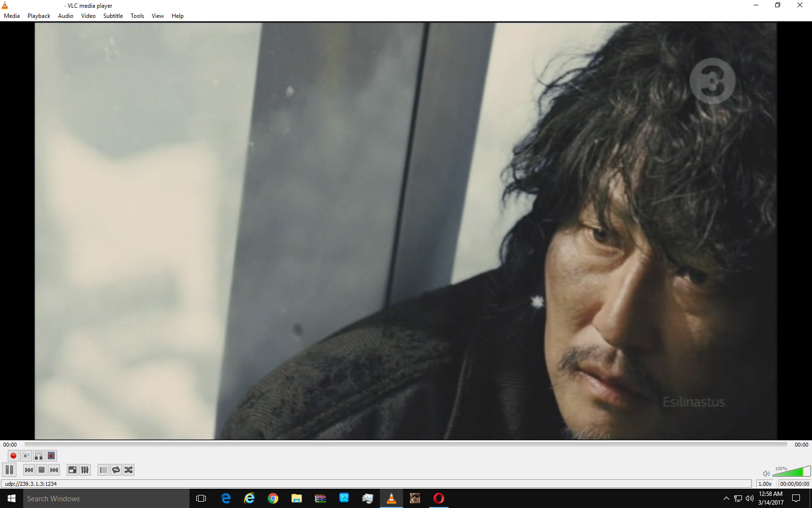Open the Playback menu
The width and height of the screenshot is (812, 508).
pyautogui.click(x=39, y=16)
